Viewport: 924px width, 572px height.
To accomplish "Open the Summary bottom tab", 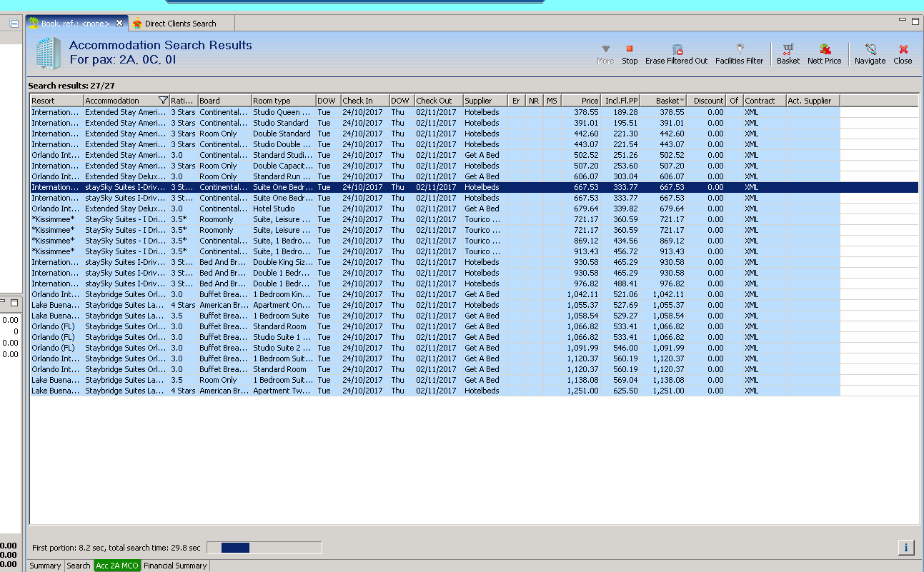I will 45,566.
